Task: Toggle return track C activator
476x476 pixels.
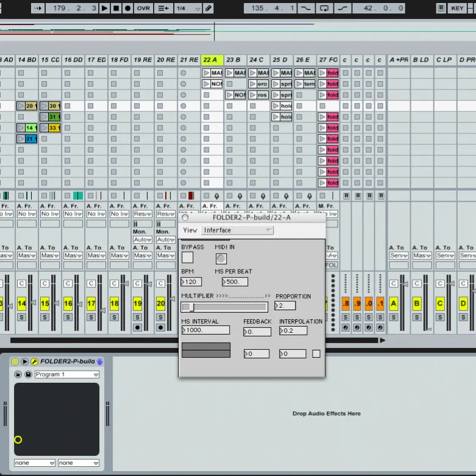Action: [x=440, y=304]
